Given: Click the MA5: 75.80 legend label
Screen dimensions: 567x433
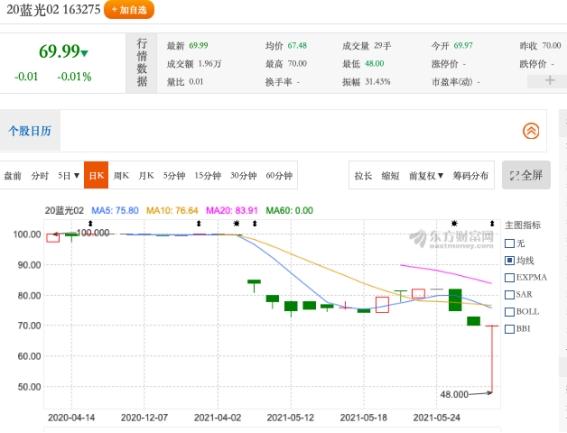Looking at the screenshot, I should [x=115, y=211].
